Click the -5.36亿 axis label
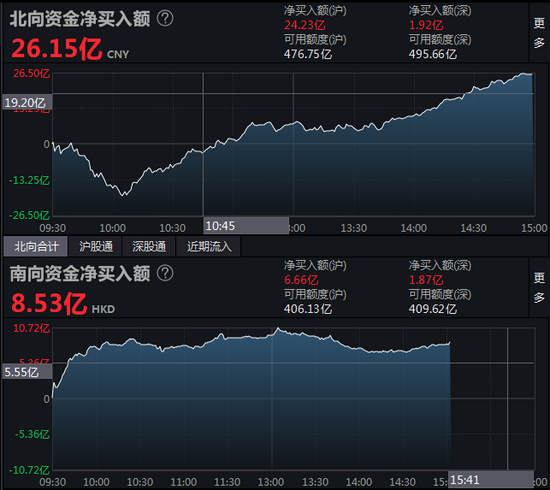 pyautogui.click(x=32, y=434)
